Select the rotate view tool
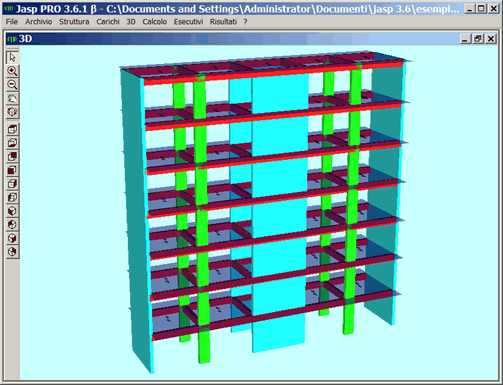Viewport: 503px width, 385px height. tap(12, 112)
